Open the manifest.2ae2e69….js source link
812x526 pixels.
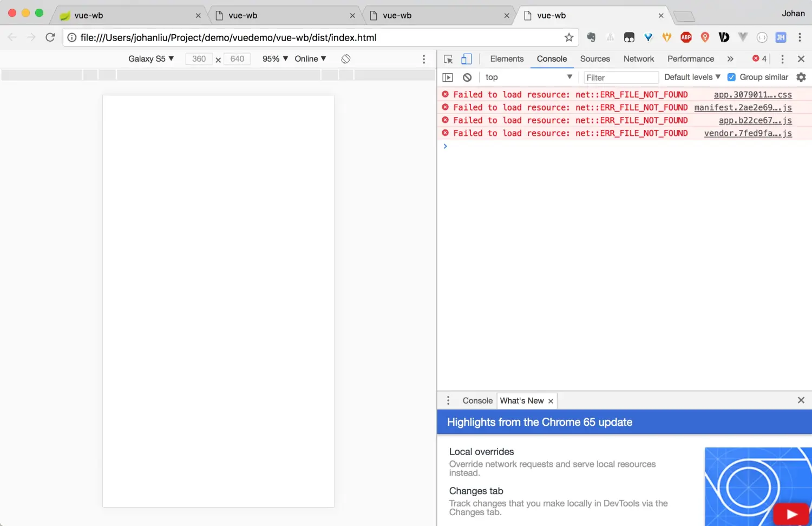tap(743, 107)
